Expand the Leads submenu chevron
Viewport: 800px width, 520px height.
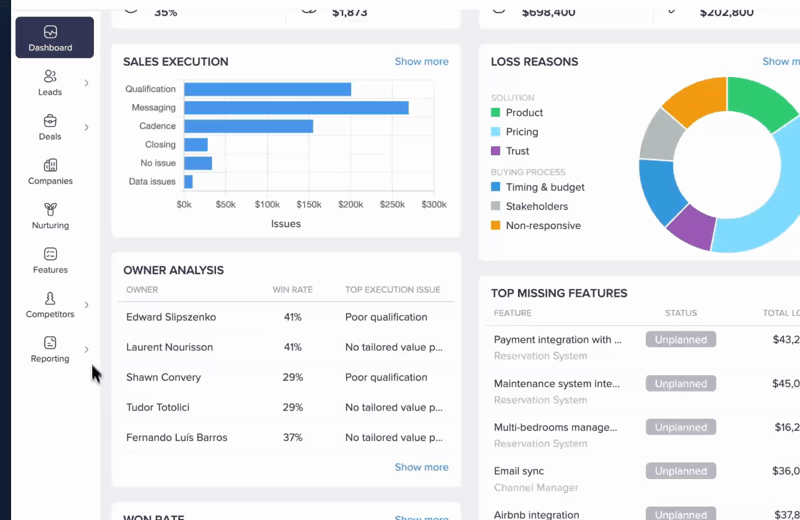(87, 83)
